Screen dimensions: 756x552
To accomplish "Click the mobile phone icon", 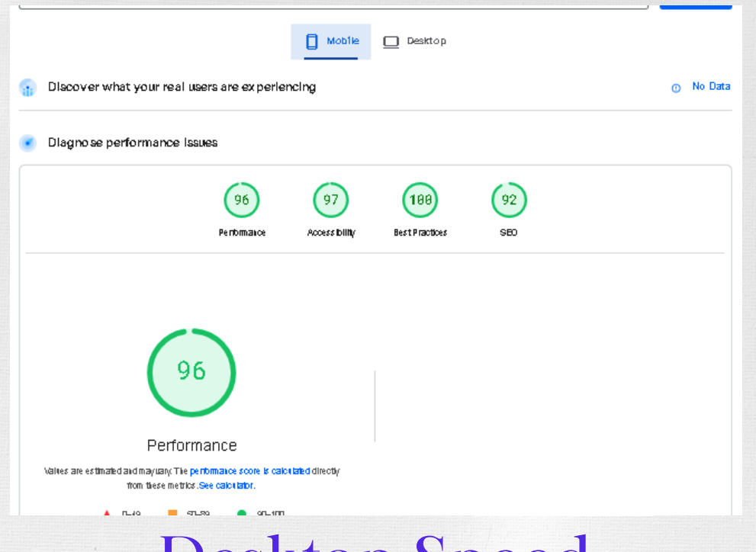I will pyautogui.click(x=311, y=41).
